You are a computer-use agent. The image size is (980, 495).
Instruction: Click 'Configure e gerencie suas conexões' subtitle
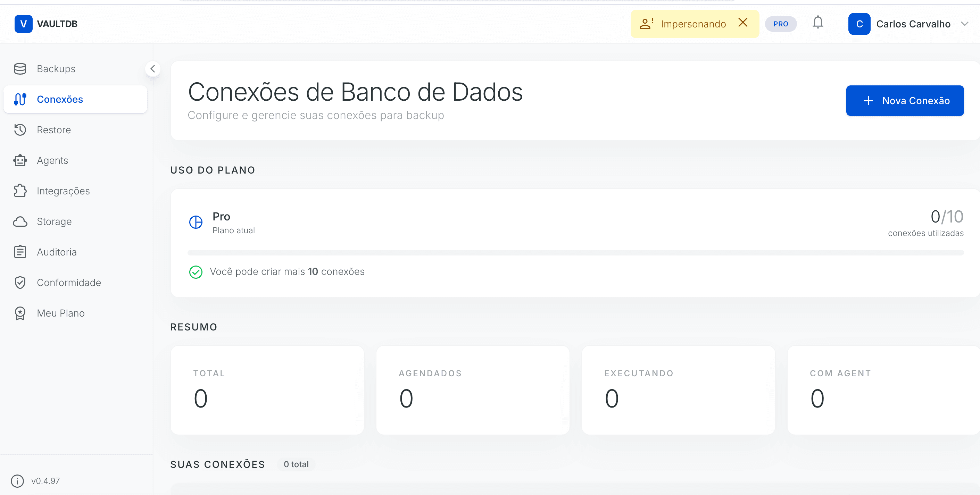pyautogui.click(x=316, y=115)
